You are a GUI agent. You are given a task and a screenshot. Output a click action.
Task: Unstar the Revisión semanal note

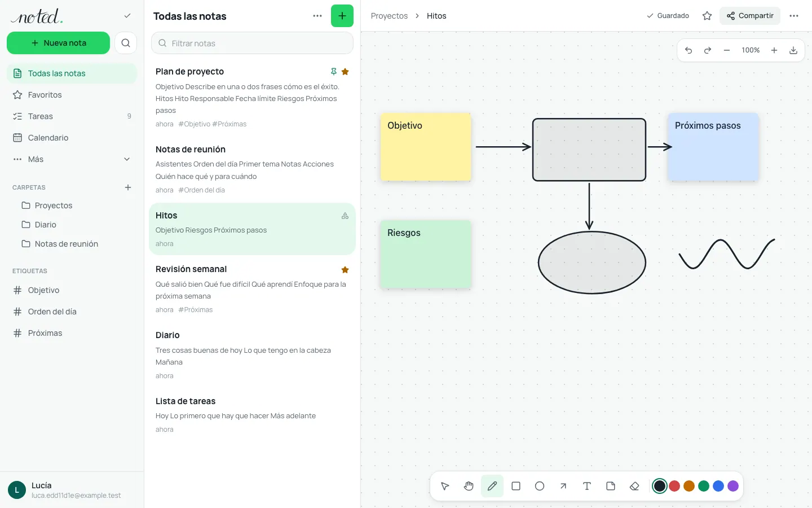(345, 270)
